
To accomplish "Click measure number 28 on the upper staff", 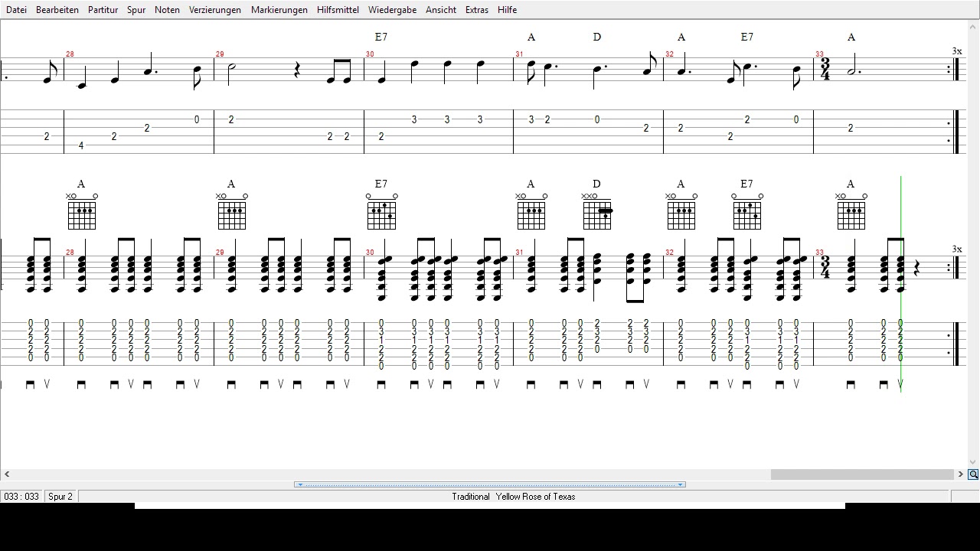I will 70,54.
